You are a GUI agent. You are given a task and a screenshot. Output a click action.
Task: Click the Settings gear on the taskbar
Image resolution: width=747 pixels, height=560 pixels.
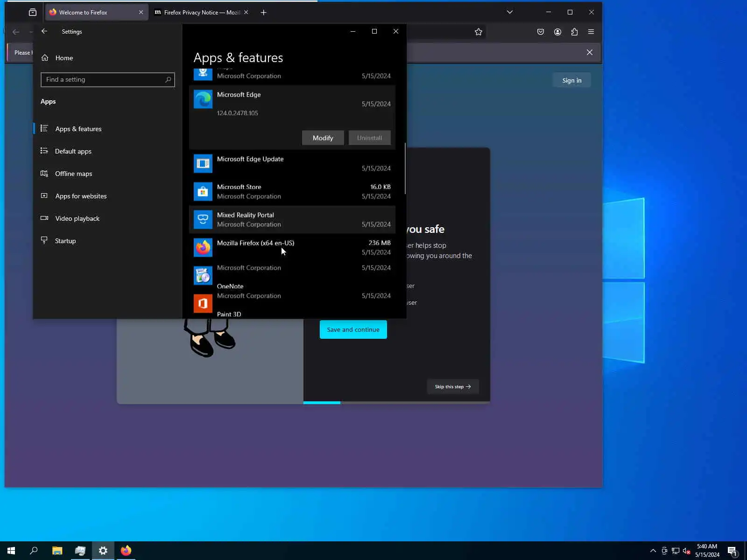(x=103, y=551)
